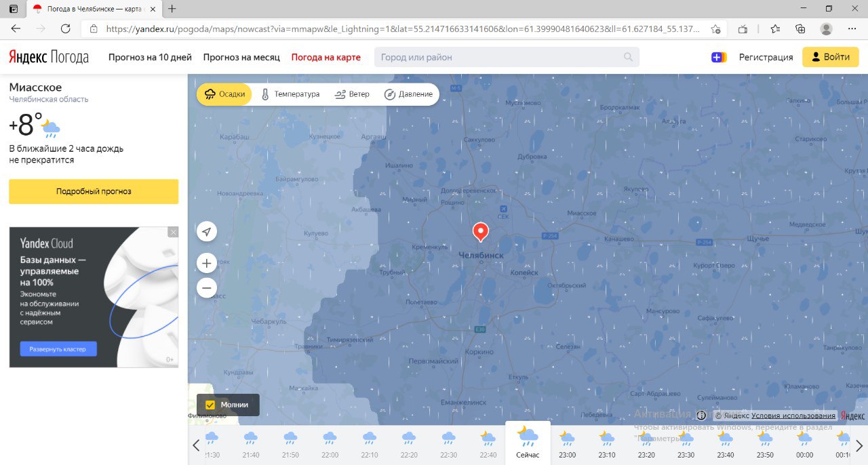Select the 00:00 timeline slot

coord(805,445)
